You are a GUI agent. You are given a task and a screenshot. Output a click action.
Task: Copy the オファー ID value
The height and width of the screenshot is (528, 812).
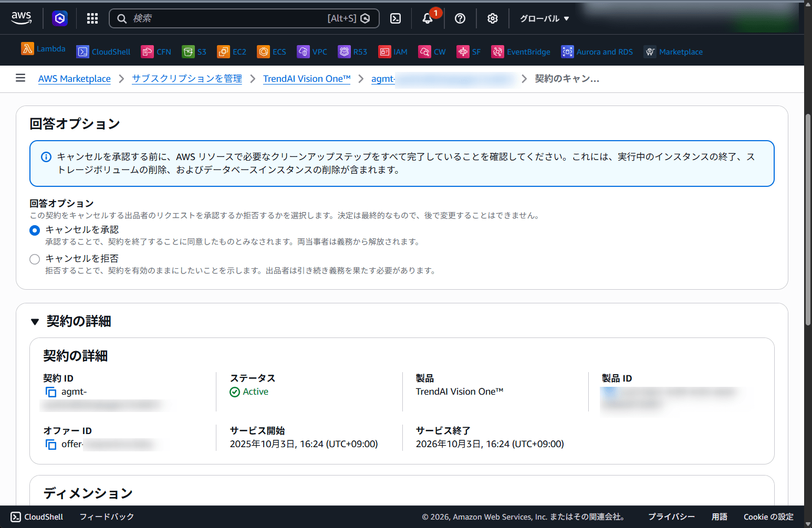50,444
